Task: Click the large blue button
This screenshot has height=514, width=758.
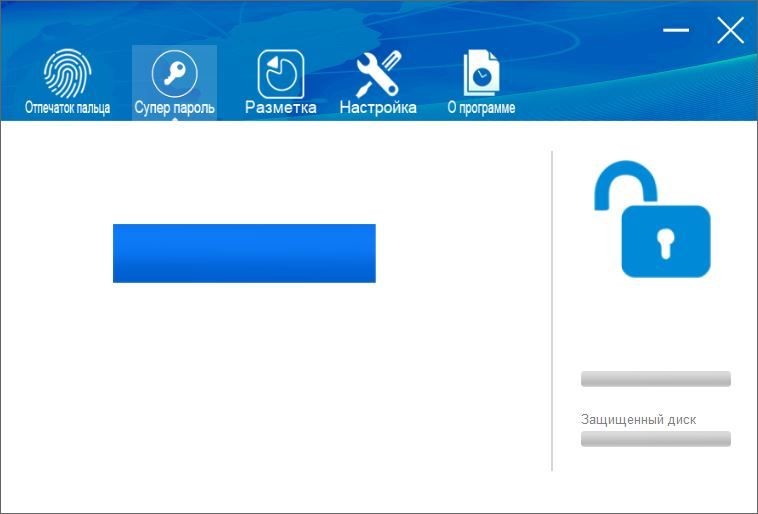Action: pyautogui.click(x=244, y=253)
